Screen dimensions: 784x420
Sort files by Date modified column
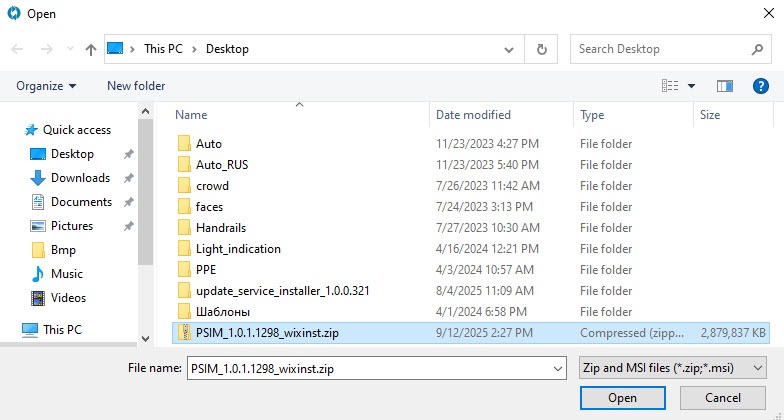click(x=473, y=115)
